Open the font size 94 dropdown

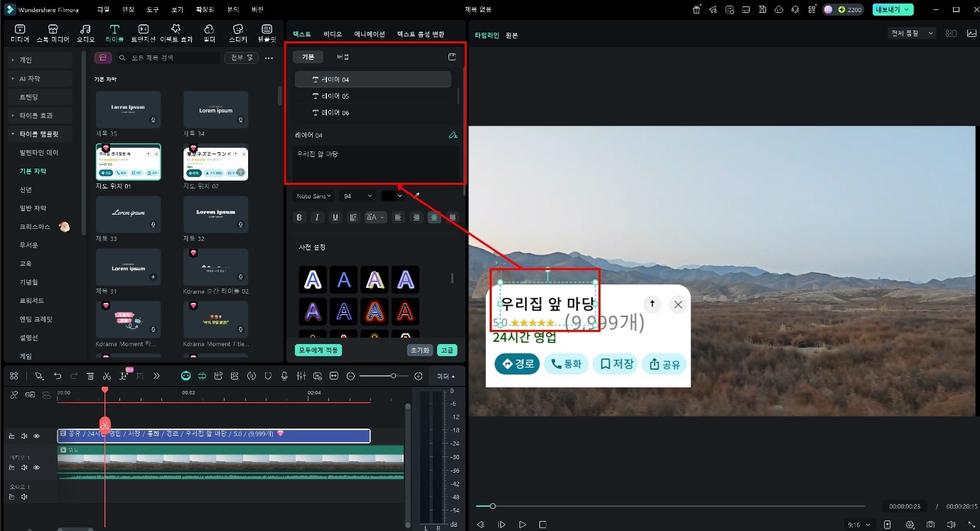point(357,195)
